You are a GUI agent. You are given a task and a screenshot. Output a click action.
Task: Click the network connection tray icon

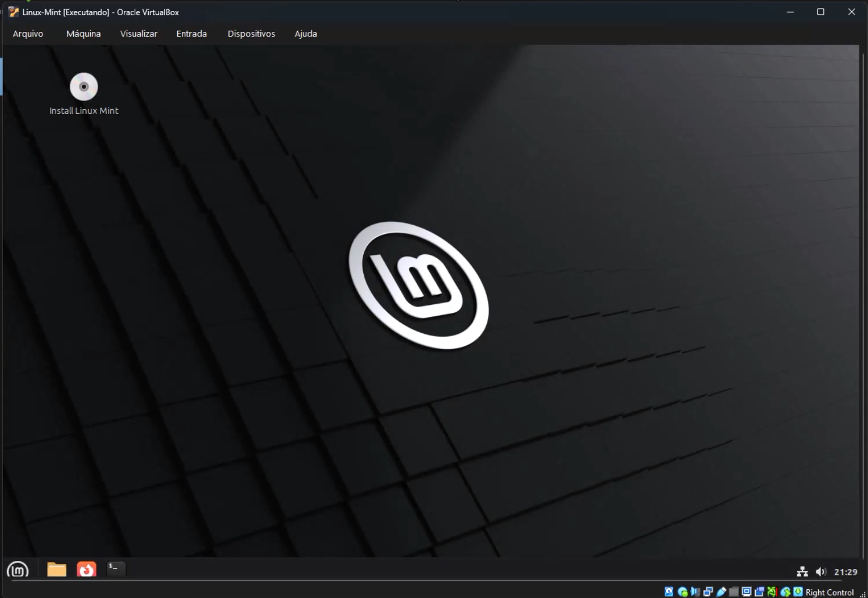click(802, 572)
